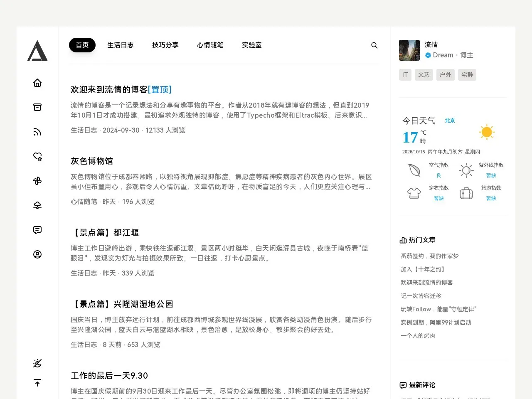Click the sun weather icon

pos(487,132)
